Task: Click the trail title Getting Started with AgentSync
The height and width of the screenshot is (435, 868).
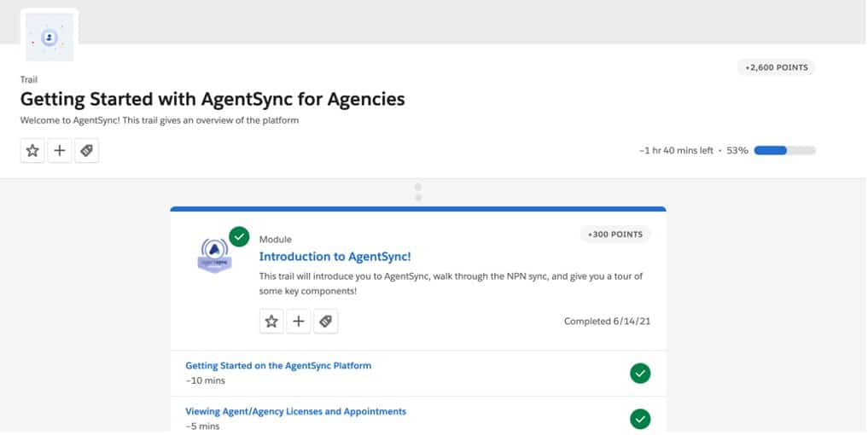Action: (x=213, y=99)
